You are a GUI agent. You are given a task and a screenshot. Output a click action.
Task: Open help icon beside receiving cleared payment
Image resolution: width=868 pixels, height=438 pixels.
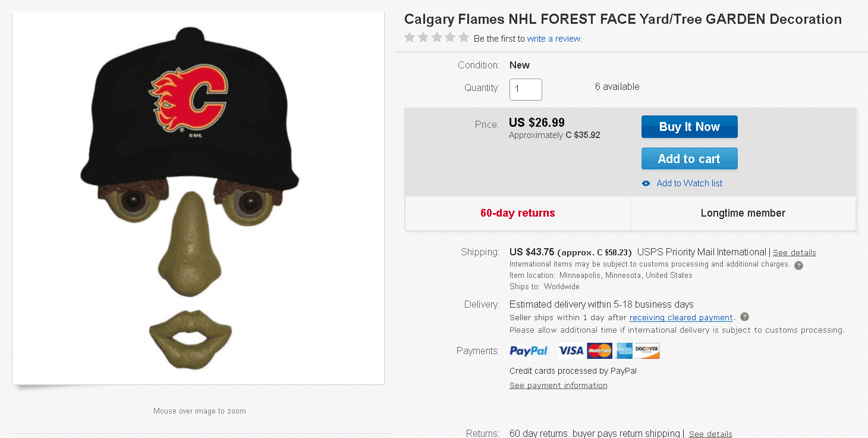pyautogui.click(x=744, y=317)
